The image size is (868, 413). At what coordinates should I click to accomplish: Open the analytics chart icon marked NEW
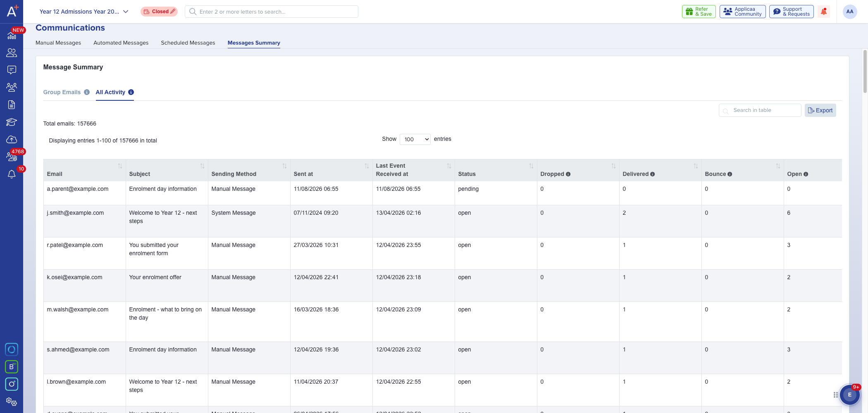(x=12, y=36)
